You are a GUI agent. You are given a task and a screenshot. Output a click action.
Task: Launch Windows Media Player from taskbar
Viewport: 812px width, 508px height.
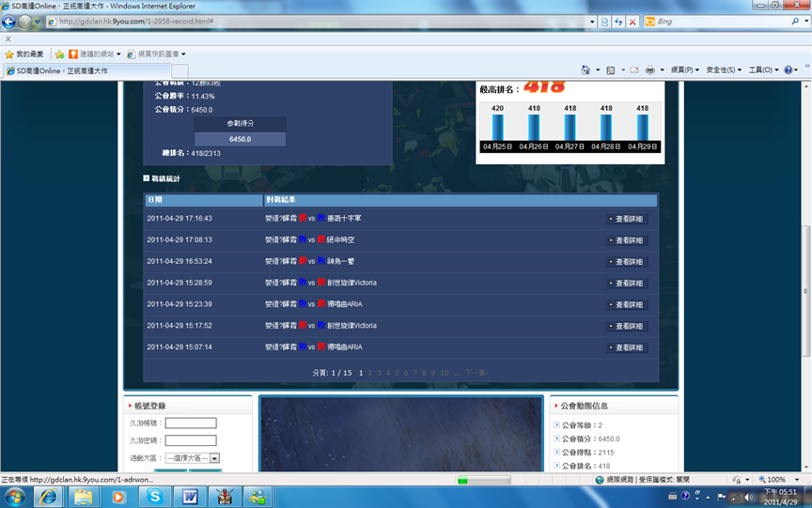pyautogui.click(x=118, y=496)
